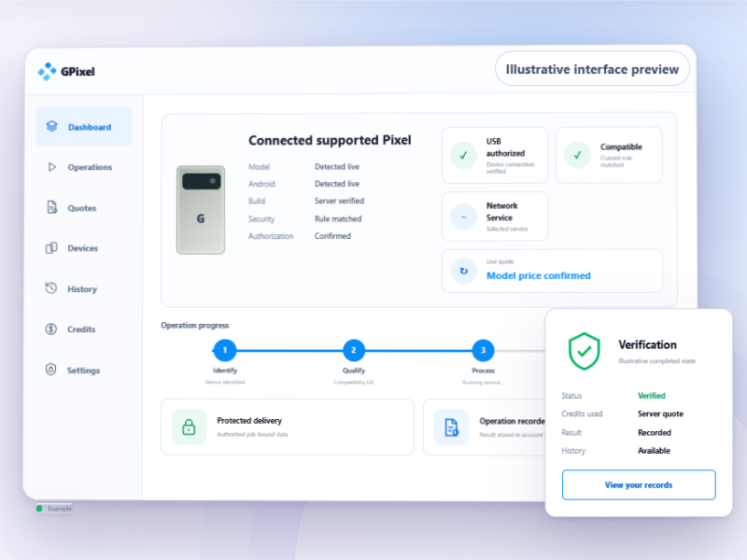The height and width of the screenshot is (560, 747).
Task: Open Settings in the sidebar
Action: [x=84, y=370]
